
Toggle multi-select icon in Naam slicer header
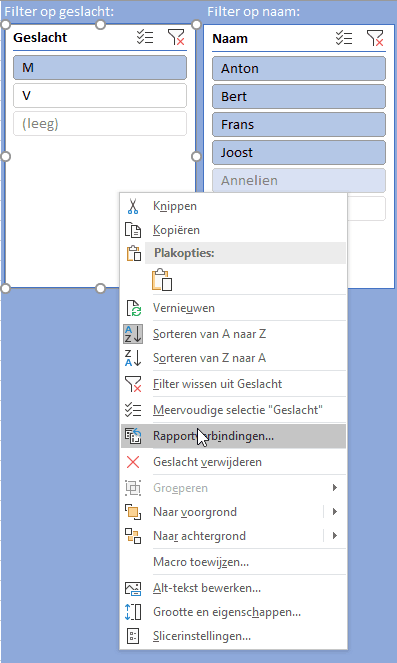pos(344,38)
